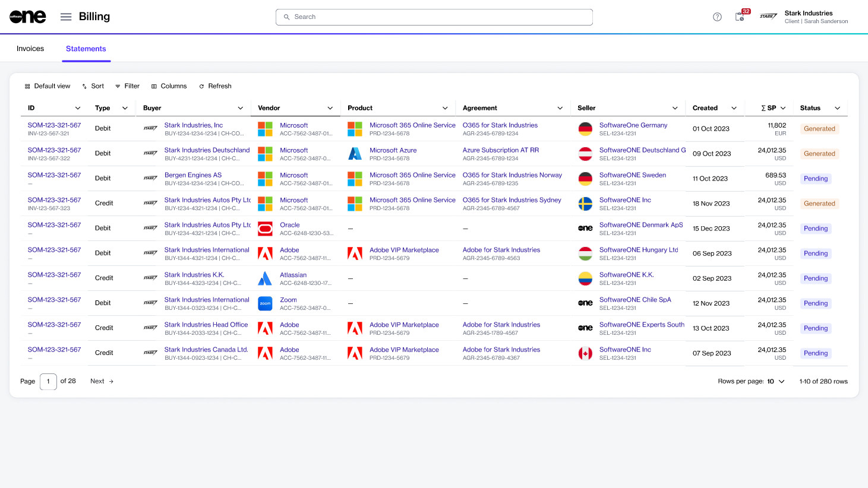Click the Search input field
This screenshot has height=488, width=868.
(x=434, y=17)
